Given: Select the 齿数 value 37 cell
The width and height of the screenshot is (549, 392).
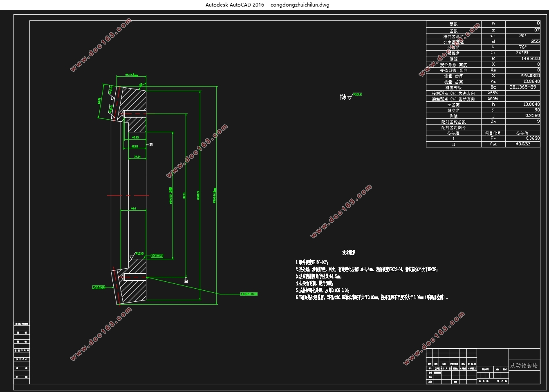Looking at the screenshot, I should pos(523,30).
